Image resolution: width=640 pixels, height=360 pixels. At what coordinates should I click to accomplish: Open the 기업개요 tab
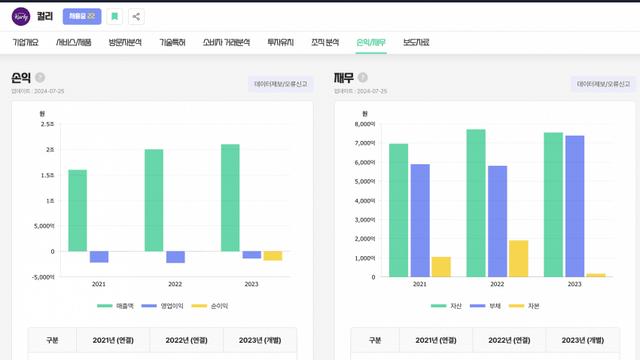pyautogui.click(x=25, y=42)
